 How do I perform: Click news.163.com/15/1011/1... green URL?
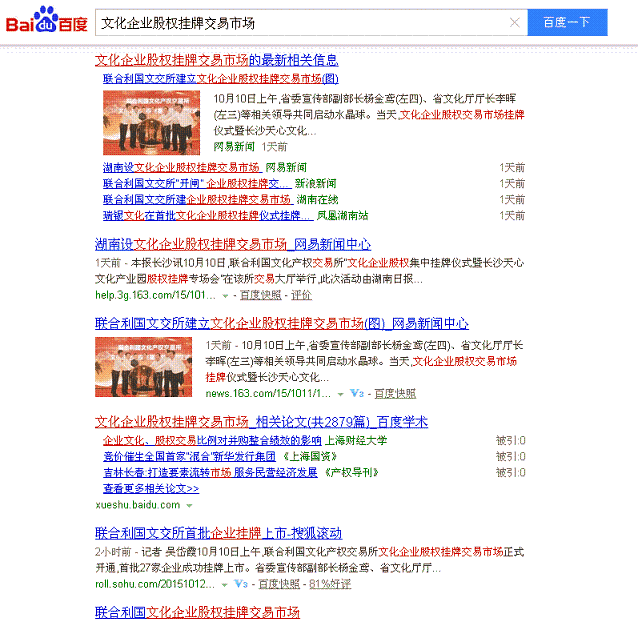coord(268,394)
